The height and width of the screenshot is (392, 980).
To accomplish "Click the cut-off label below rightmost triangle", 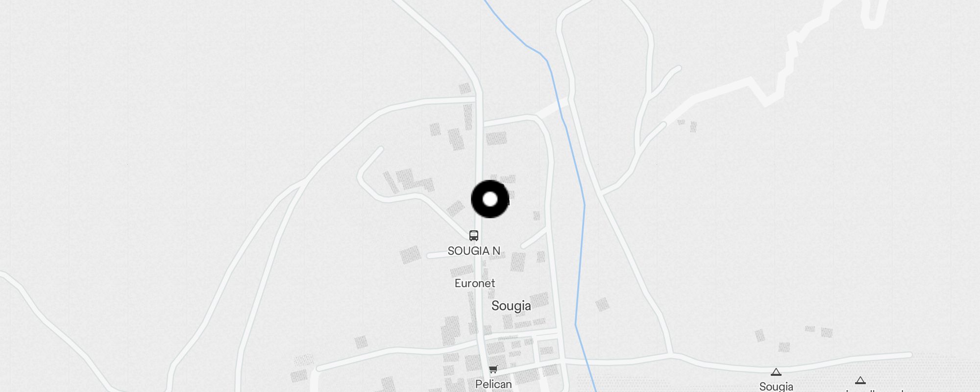I will (x=875, y=391).
